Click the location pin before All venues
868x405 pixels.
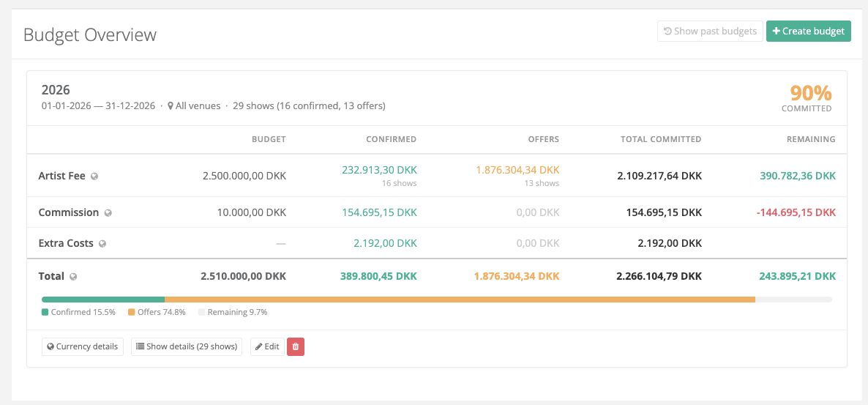[x=171, y=106]
